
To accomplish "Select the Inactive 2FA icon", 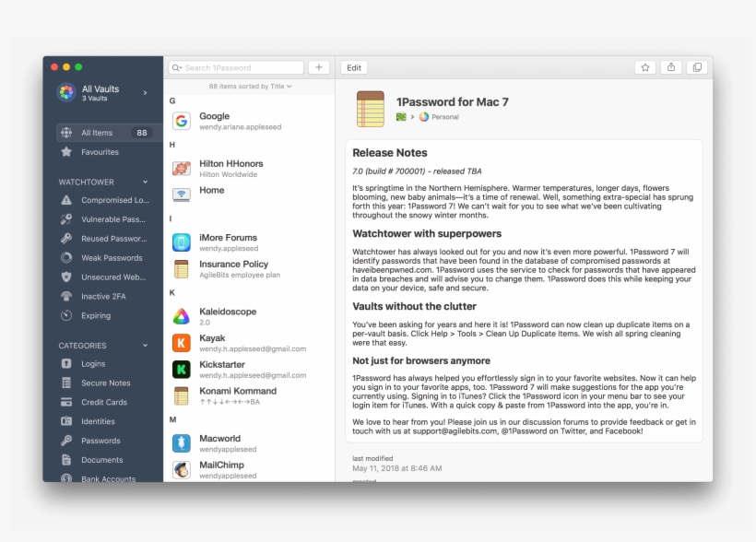I will [66, 297].
